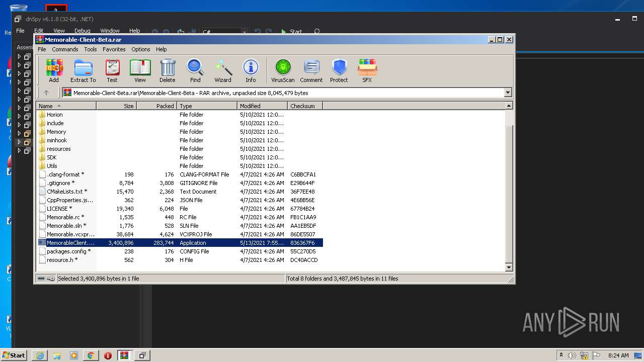Sort by Checksum column header

click(305, 106)
